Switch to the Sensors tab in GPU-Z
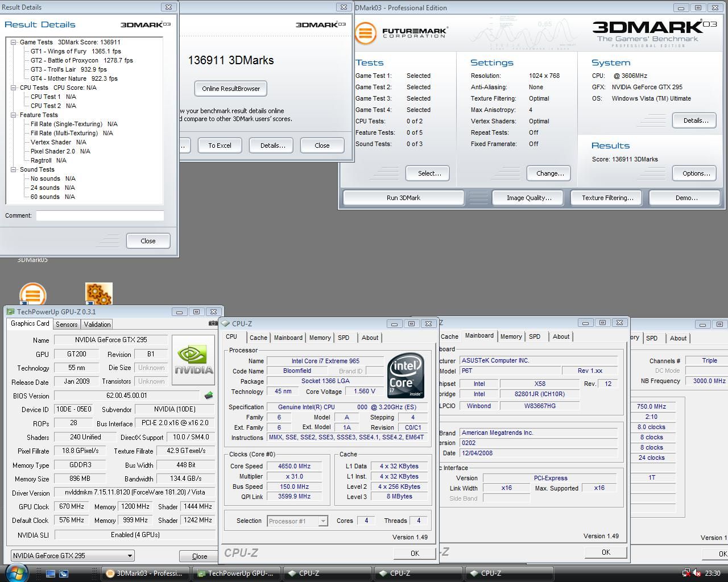This screenshot has width=728, height=582. 67,325
